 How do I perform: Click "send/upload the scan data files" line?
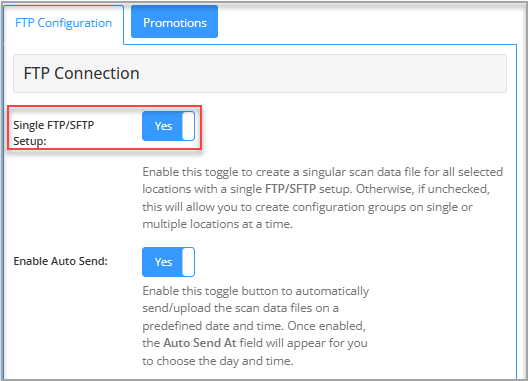[x=240, y=308]
